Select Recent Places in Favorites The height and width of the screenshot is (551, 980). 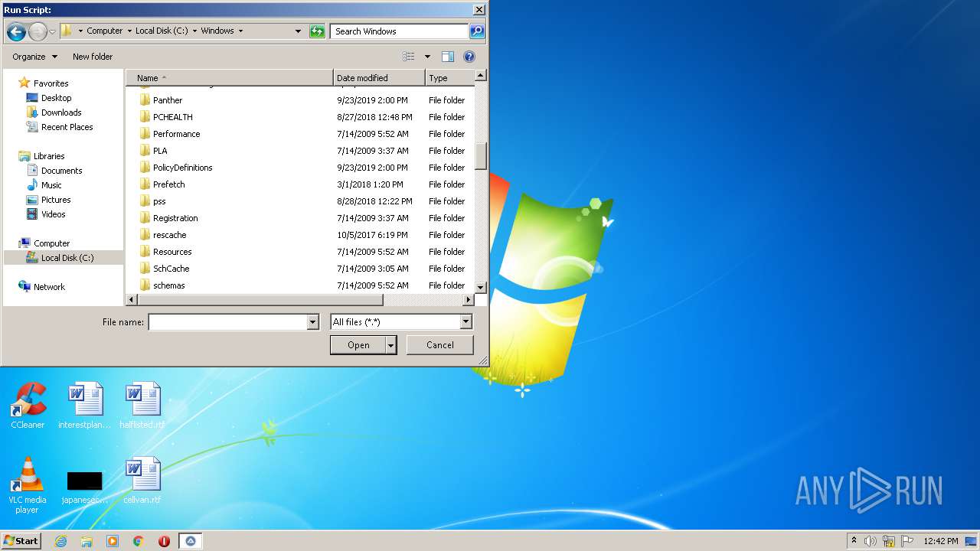point(67,127)
